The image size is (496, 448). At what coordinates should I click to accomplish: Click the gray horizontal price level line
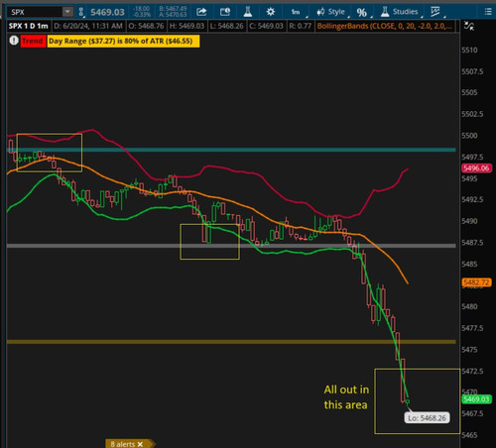pos(231,246)
